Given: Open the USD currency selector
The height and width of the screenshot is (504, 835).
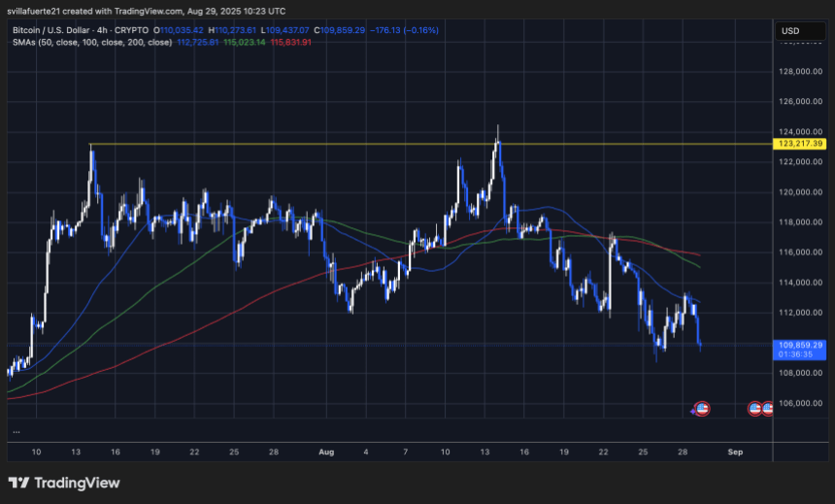Looking at the screenshot, I should click(x=789, y=31).
